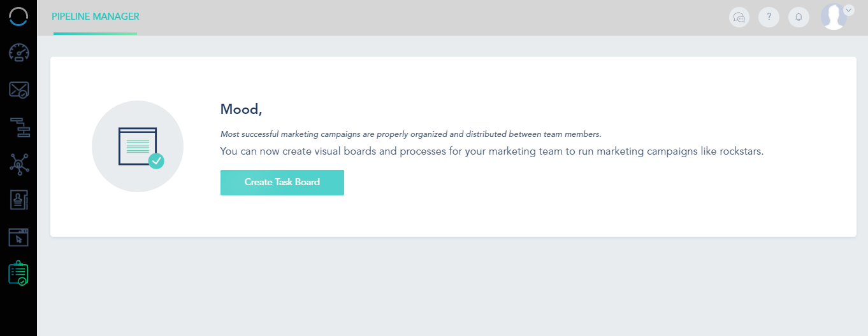Open the browser window with cursor icon
The width and height of the screenshot is (868, 336).
click(x=18, y=237)
